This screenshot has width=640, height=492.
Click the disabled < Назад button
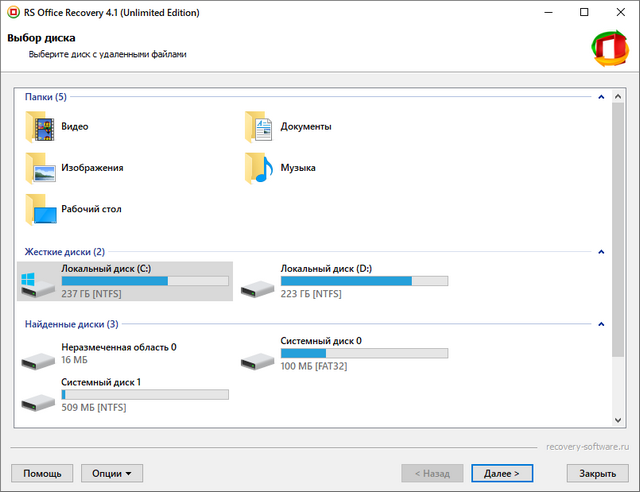[x=432, y=473]
